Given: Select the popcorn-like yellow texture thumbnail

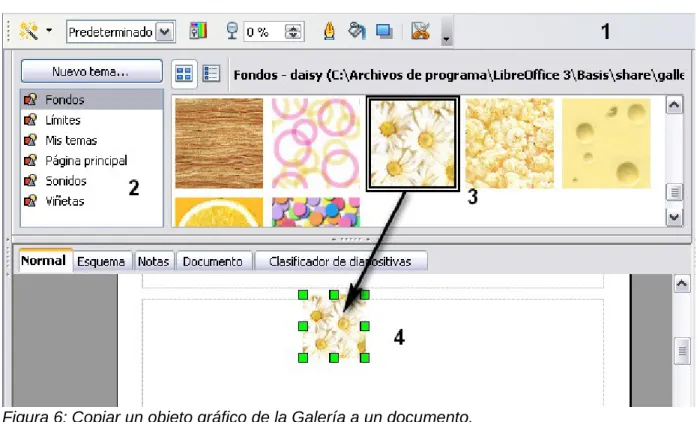Looking at the screenshot, I should click(509, 144).
